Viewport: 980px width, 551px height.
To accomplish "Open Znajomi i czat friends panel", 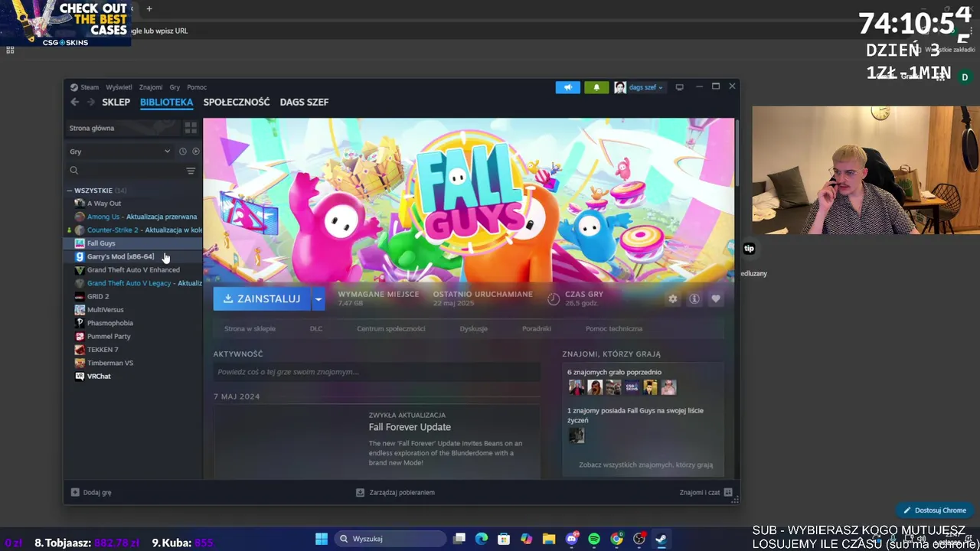I will coord(706,492).
